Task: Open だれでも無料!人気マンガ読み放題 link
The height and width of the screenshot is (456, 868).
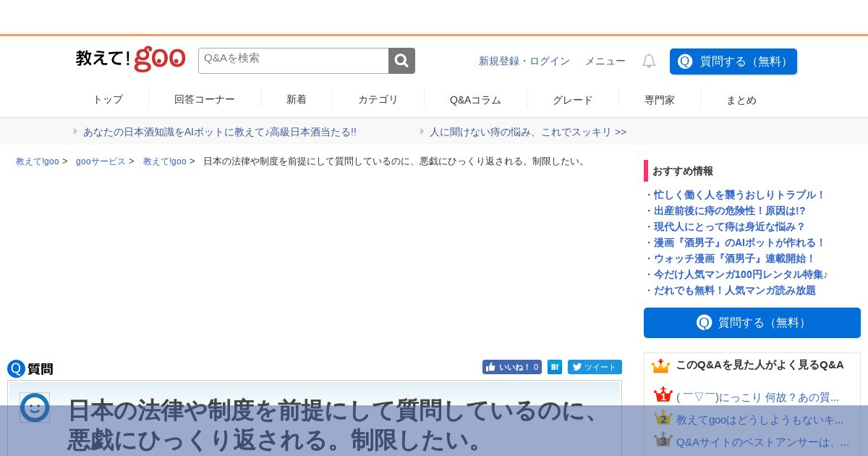Action: [x=735, y=290]
